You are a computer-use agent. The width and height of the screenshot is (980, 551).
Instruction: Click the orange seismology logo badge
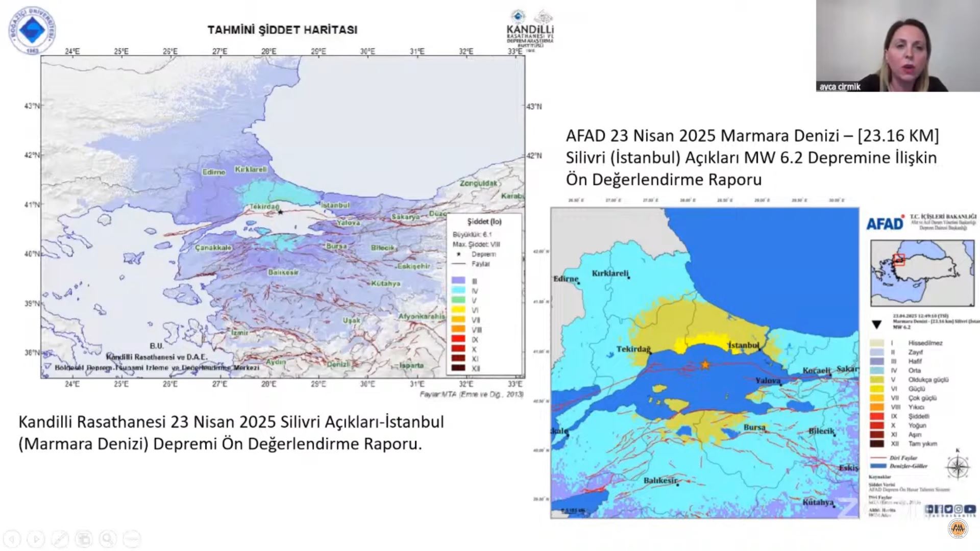pos(958,529)
